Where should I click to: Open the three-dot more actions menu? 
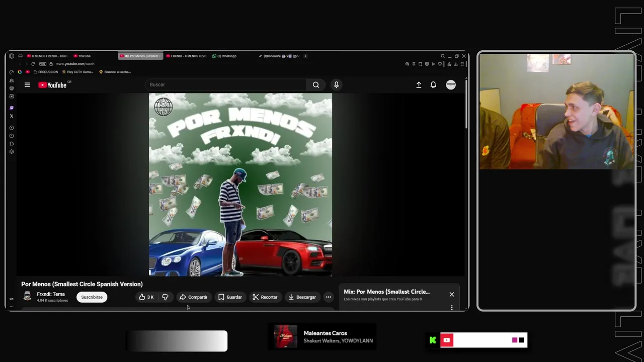(x=328, y=297)
